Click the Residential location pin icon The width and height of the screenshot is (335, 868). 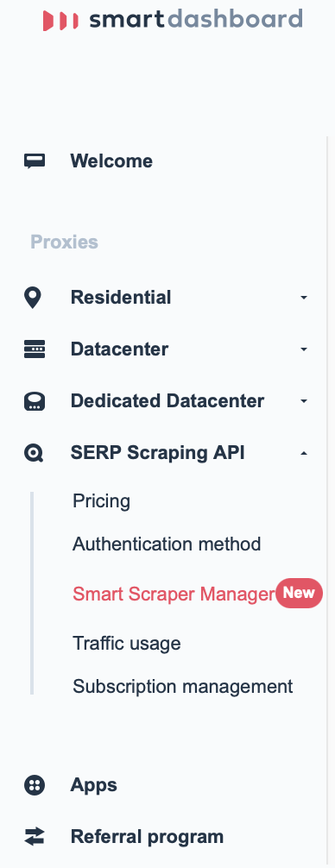[x=33, y=298]
